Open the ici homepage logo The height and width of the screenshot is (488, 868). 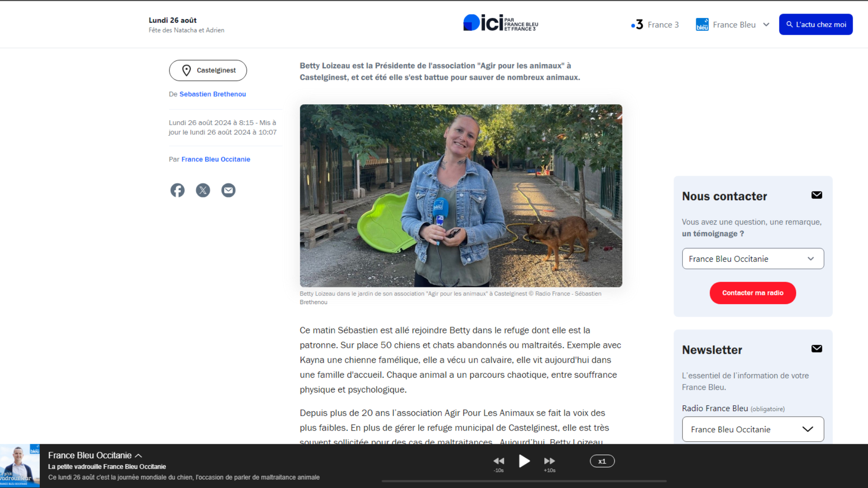[x=501, y=23]
